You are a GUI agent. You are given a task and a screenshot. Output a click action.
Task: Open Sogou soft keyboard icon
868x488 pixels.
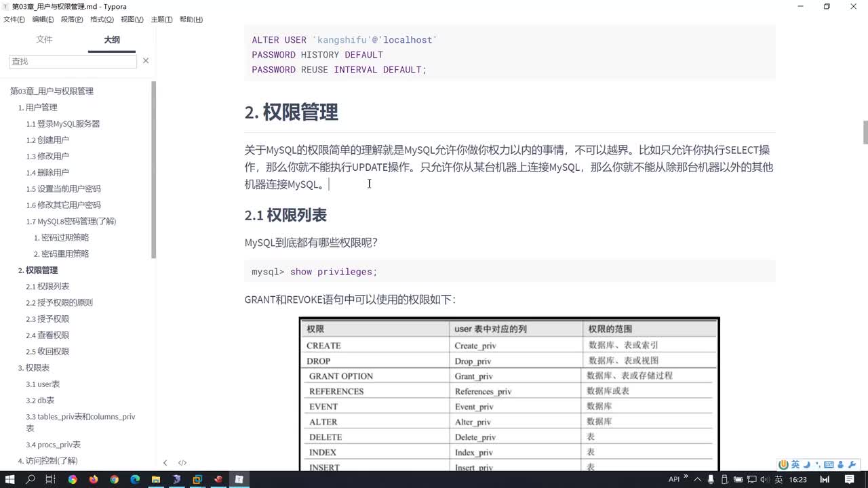(x=829, y=464)
